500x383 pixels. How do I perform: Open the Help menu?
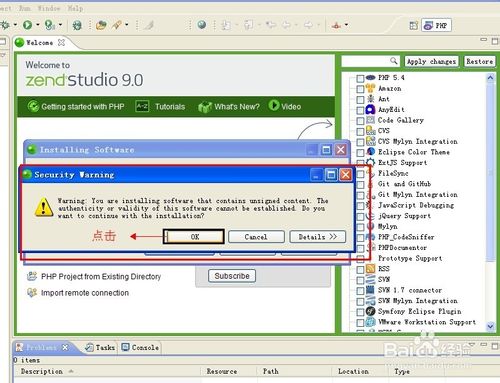[x=75, y=8]
